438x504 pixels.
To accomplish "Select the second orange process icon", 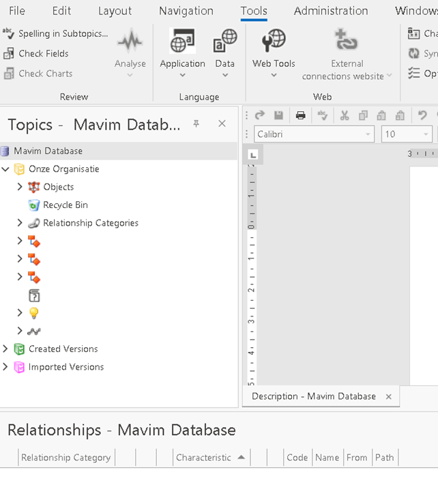I will pyautogui.click(x=34, y=259).
